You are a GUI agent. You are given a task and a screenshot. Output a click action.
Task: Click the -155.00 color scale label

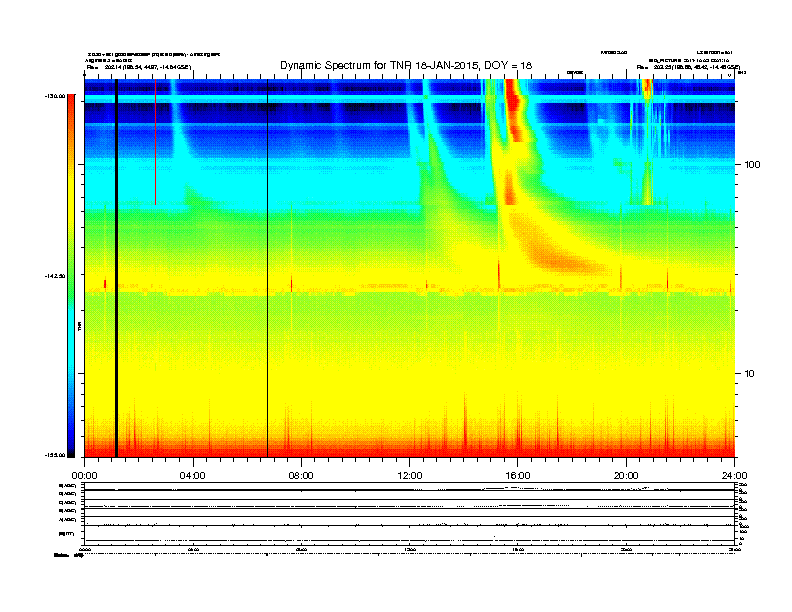click(55, 455)
